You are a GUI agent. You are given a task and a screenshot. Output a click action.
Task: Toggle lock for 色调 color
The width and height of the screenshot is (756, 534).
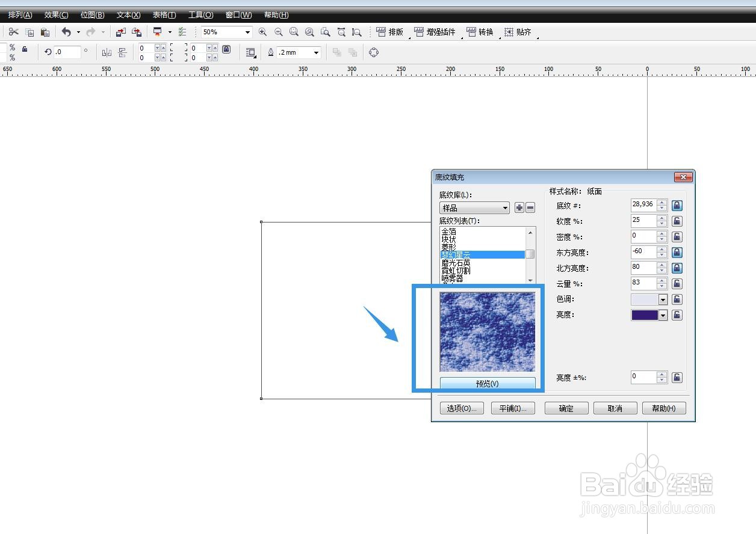677,299
